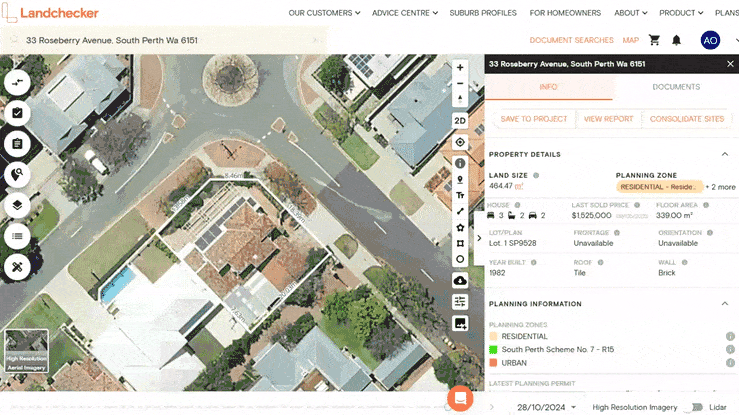Open the location search sidebar tool
Viewport: 739px width, 415px height.
pyautogui.click(x=17, y=174)
